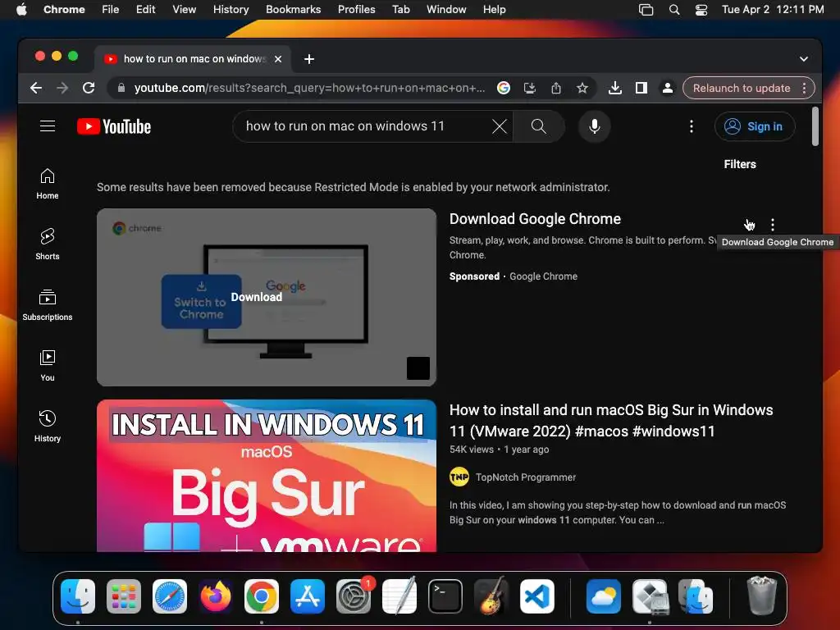The height and width of the screenshot is (630, 840).
Task: Open Safari from the Dock
Action: [170, 596]
